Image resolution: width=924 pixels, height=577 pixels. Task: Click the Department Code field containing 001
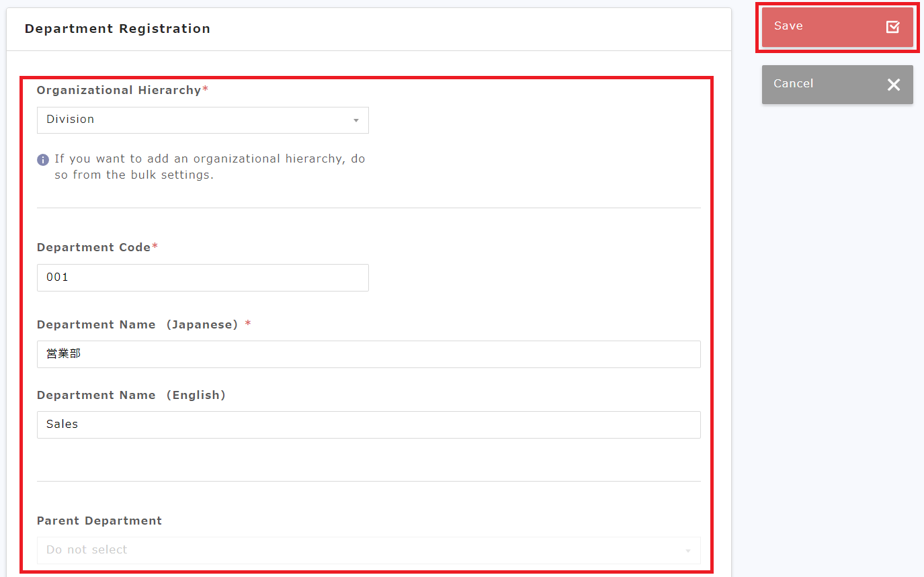point(203,277)
